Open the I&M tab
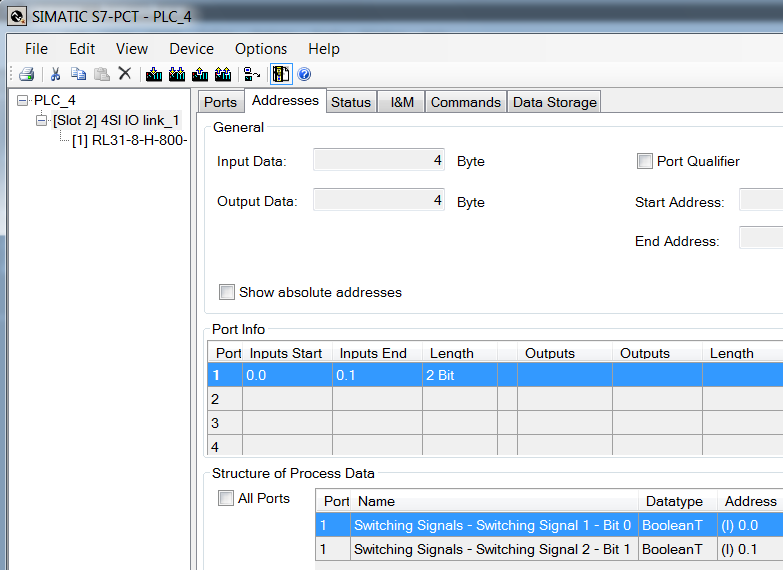Viewport: 783px width, 570px height. pyautogui.click(x=402, y=102)
